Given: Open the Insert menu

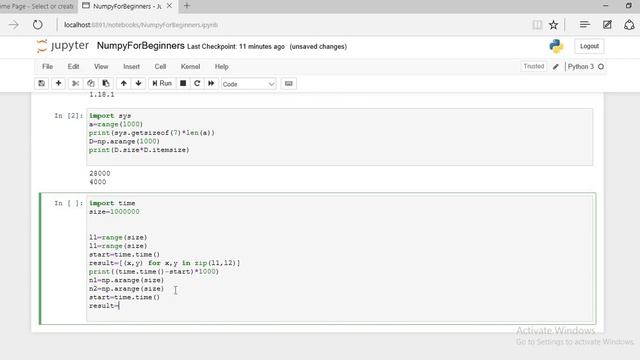Looking at the screenshot, I should pos(131,67).
